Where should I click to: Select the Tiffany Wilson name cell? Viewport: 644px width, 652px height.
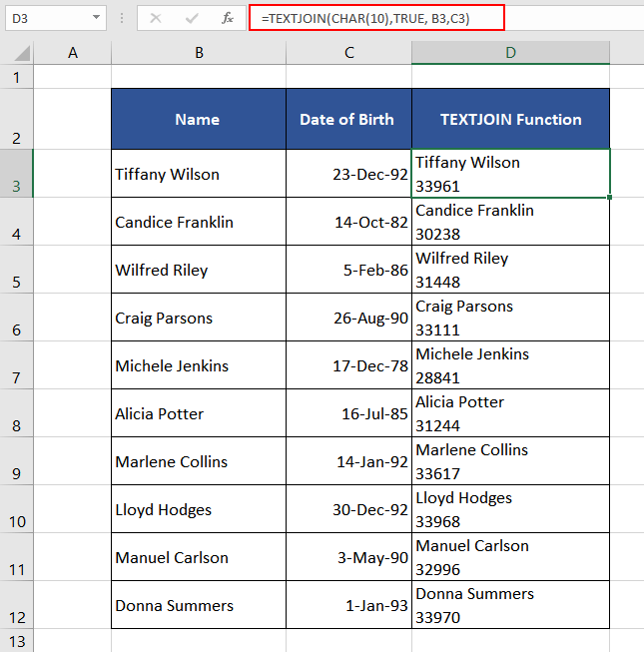(198, 174)
